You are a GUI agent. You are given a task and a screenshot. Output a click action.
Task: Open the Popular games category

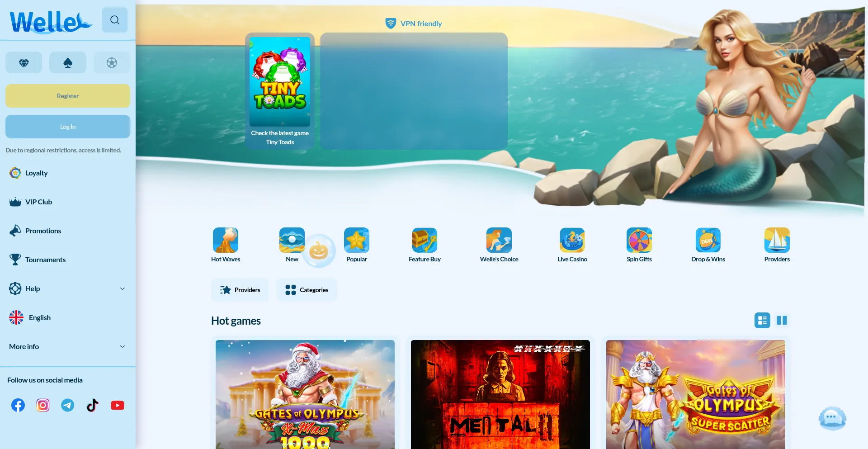click(357, 245)
